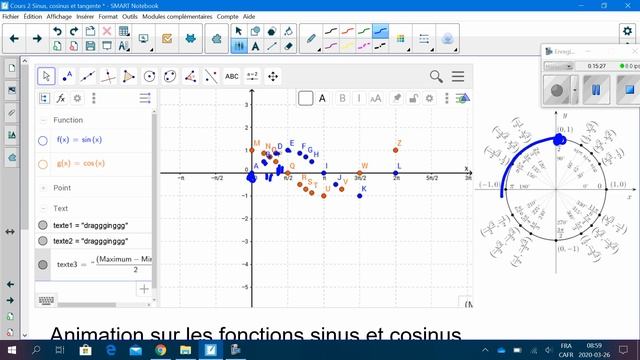Select the blue pen style

pyautogui.click(x=380, y=31)
